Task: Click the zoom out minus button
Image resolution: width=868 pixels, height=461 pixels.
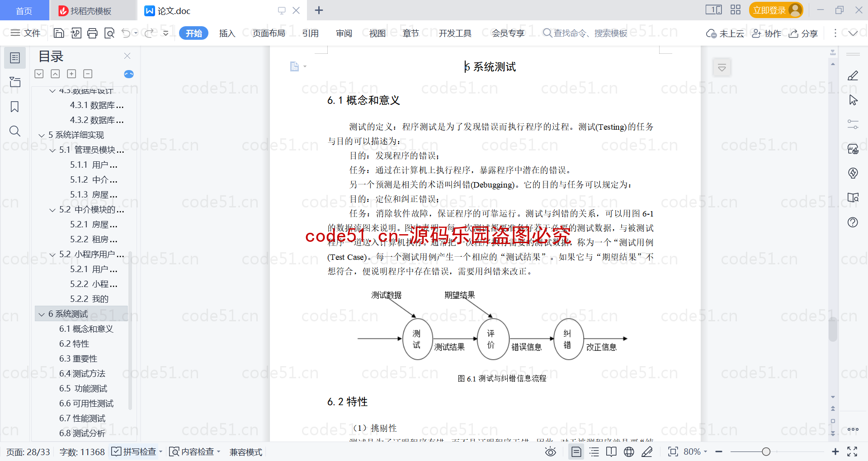Action: [719, 452]
